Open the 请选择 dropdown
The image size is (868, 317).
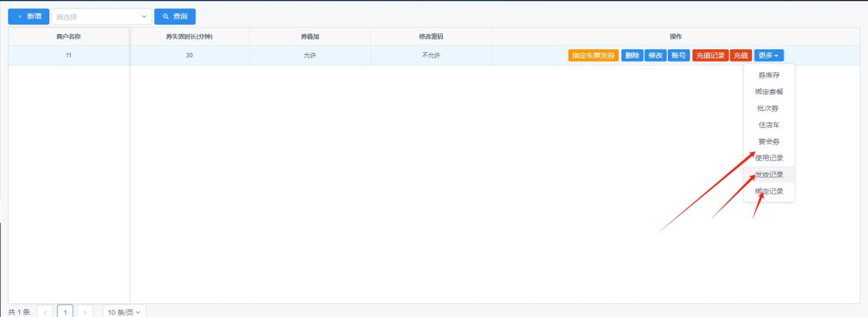pyautogui.click(x=102, y=16)
